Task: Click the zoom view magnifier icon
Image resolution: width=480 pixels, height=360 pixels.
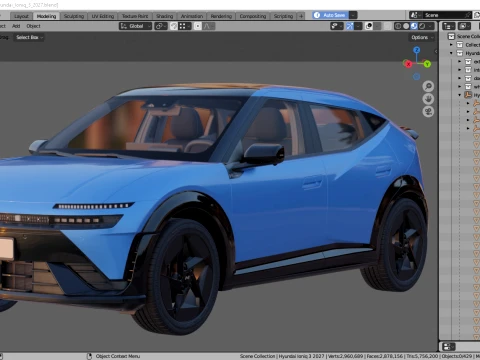Action: pos(428,86)
